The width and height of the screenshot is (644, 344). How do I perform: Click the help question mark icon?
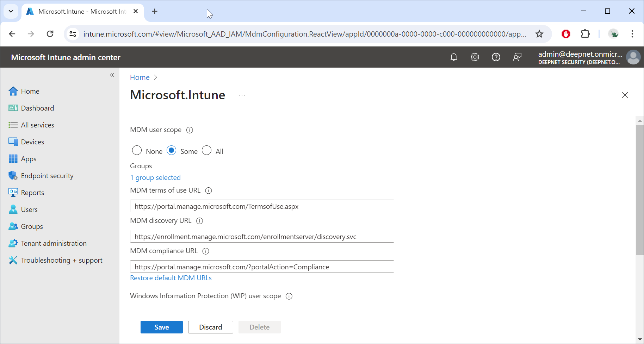click(496, 57)
